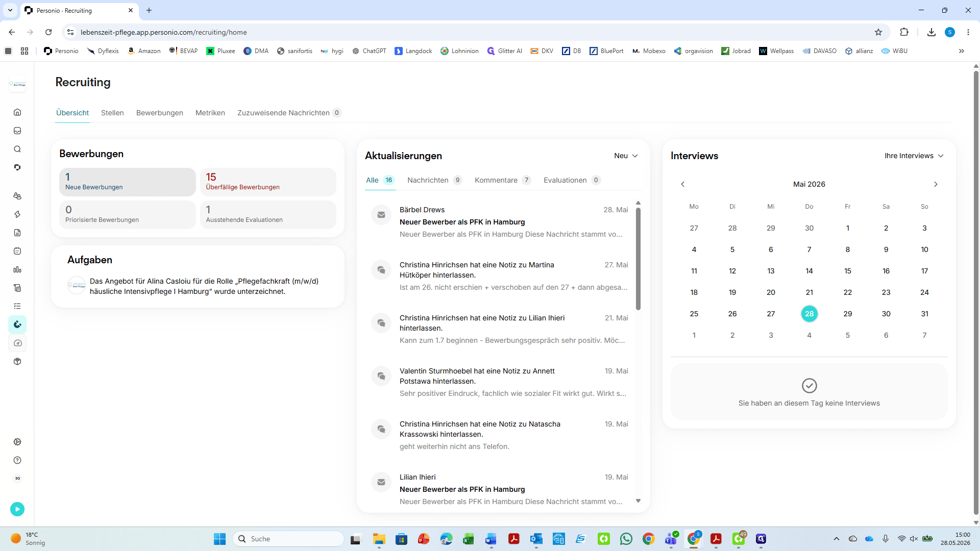Screen dimensions: 980x551
Task: Open the Neu sort dropdown
Action: coord(626,156)
